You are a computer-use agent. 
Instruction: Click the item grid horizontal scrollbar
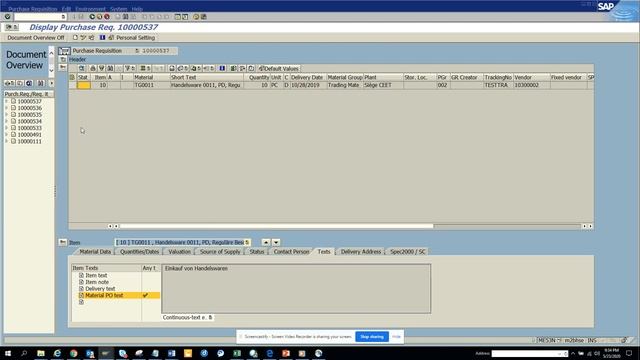(276, 226)
